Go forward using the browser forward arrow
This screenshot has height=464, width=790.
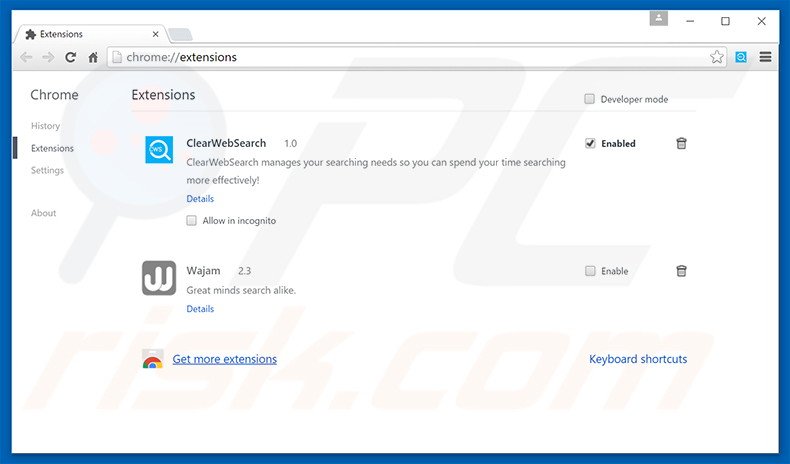coord(48,57)
